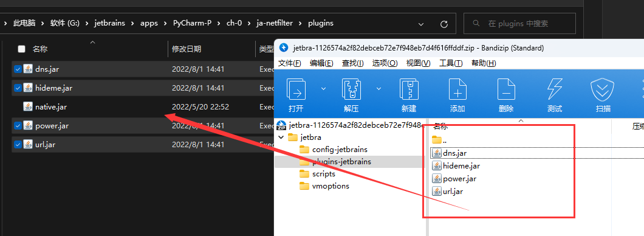The image size is (644, 236).
Task: Click the zip archive root icon in tree
Action: point(282,125)
